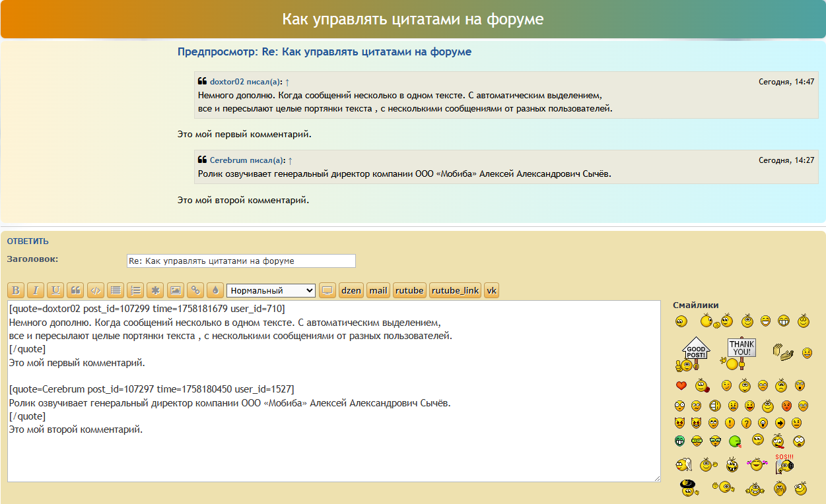Viewport: 826px width, 504px height.
Task: Insert a URL link tag
Action: (195, 290)
